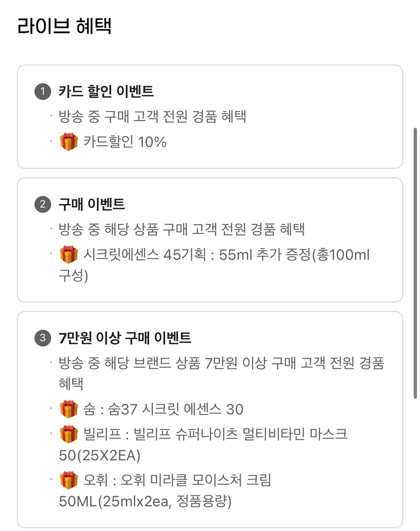Click 오휘 미라클 모이스처 크림 text
420x531 pixels.
[x=196, y=480]
